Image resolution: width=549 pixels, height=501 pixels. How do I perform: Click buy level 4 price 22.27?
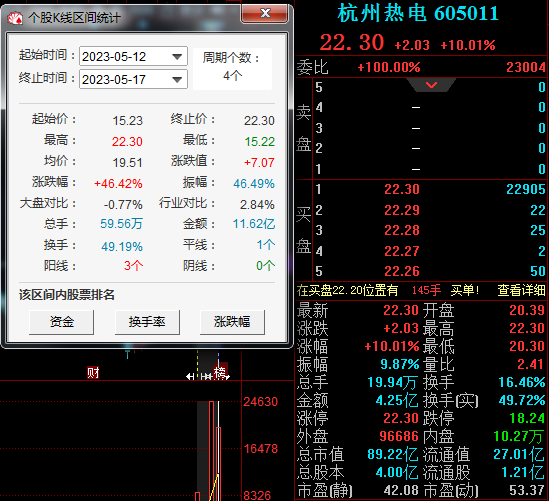[x=402, y=251]
